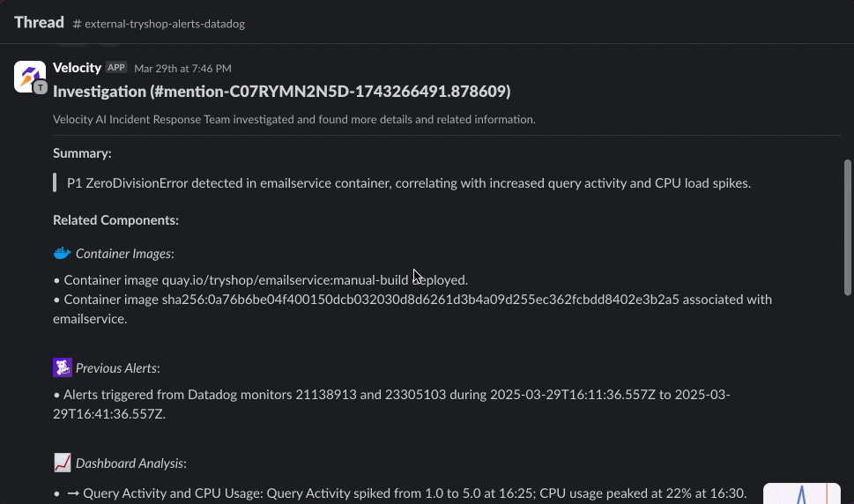Click the Dashboard Analysis section label

pos(130,463)
